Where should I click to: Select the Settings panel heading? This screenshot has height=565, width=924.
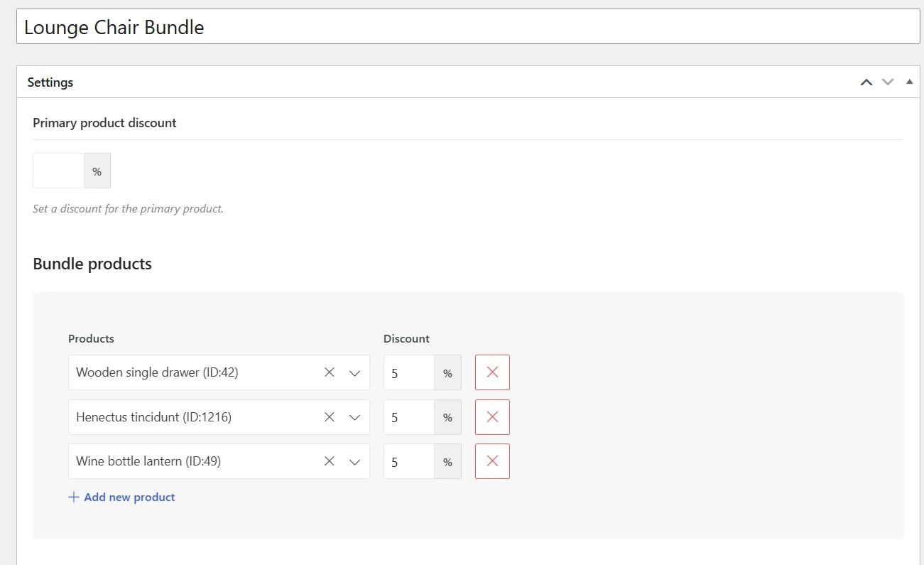coord(50,82)
